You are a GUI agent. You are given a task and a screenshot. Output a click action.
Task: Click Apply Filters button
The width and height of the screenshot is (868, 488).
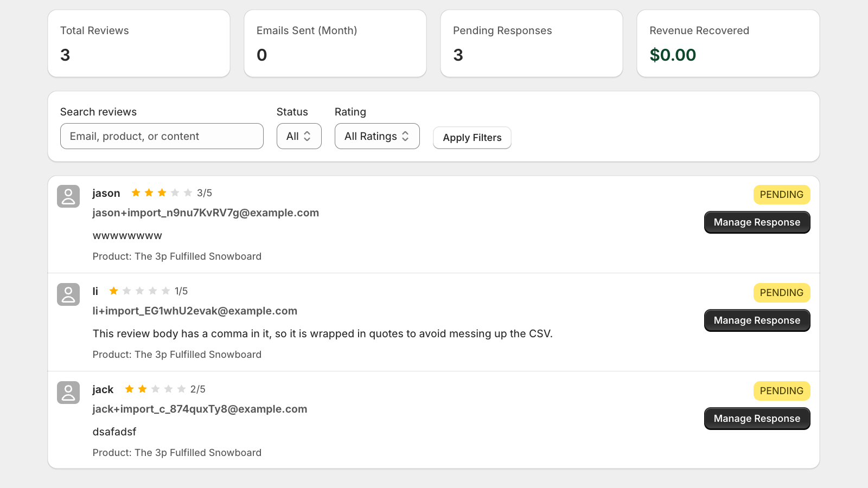click(x=472, y=138)
